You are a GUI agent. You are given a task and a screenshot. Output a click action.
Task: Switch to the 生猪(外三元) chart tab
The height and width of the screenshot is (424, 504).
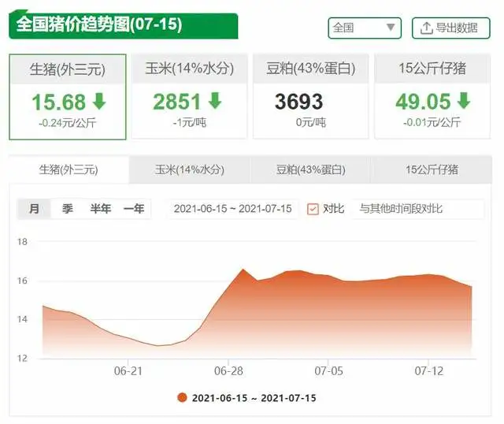69,169
